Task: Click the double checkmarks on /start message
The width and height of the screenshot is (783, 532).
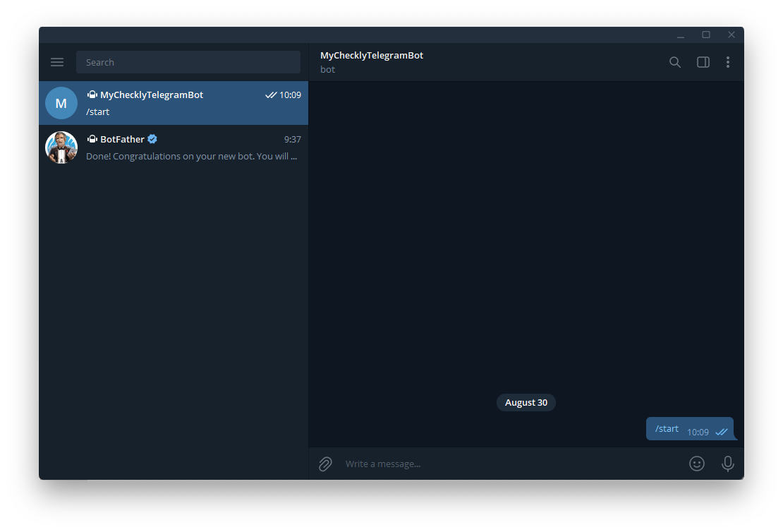Action: point(721,431)
